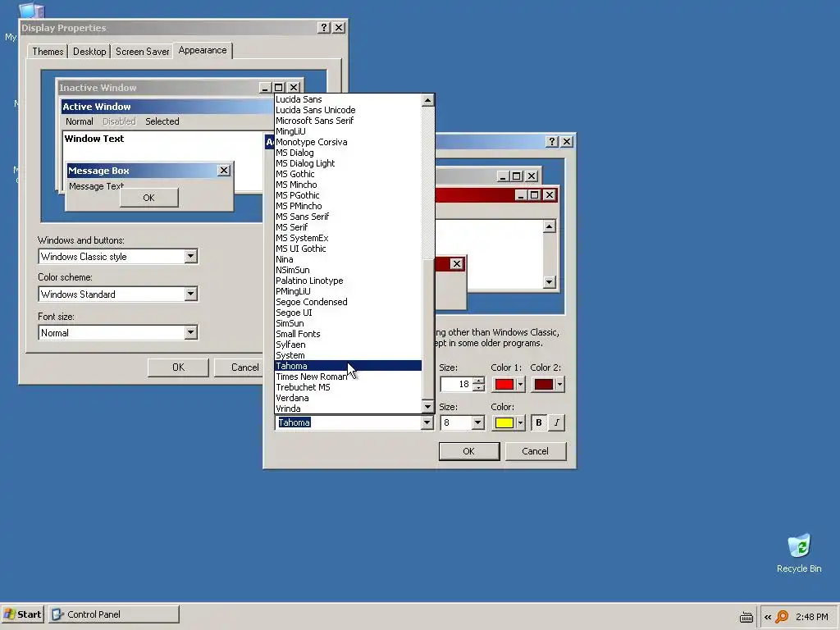
Task: Select Palatino Linotype font
Action: coord(348,281)
